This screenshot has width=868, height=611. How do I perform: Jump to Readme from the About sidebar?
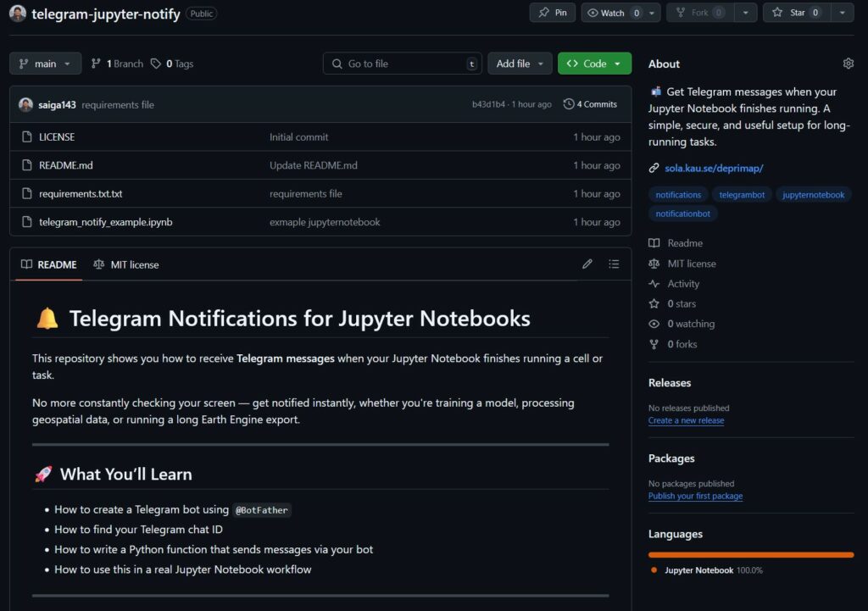pos(676,243)
